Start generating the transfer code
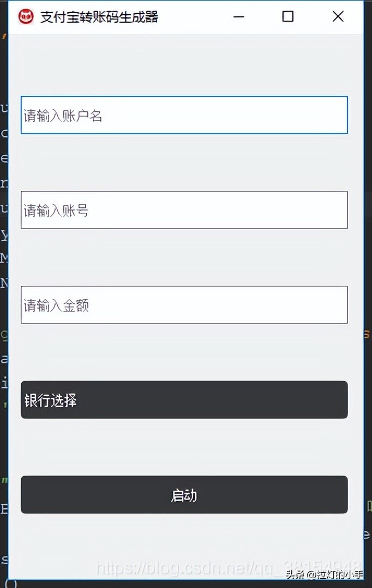 (x=184, y=495)
